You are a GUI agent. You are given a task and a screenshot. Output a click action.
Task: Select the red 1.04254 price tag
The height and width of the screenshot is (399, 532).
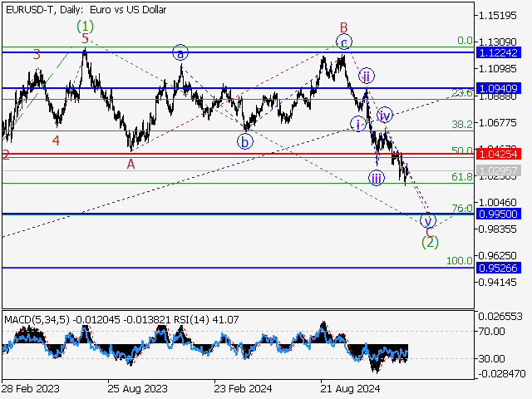(x=499, y=155)
